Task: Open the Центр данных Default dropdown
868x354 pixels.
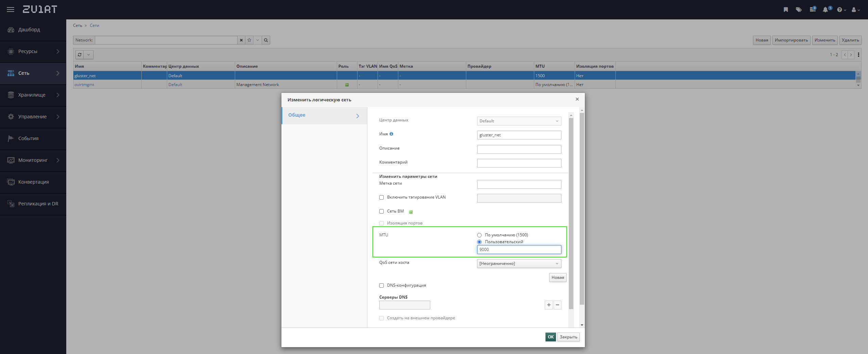Action: point(519,121)
